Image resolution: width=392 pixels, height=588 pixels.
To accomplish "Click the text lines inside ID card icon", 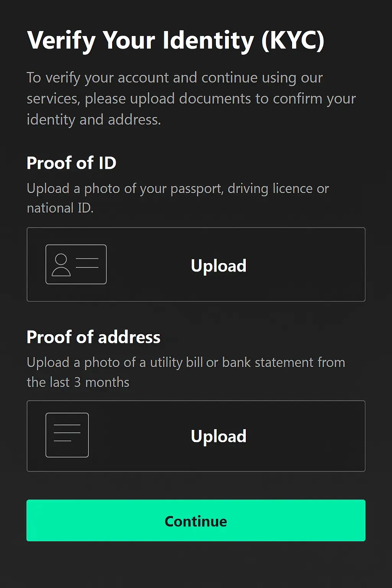I will point(87,263).
